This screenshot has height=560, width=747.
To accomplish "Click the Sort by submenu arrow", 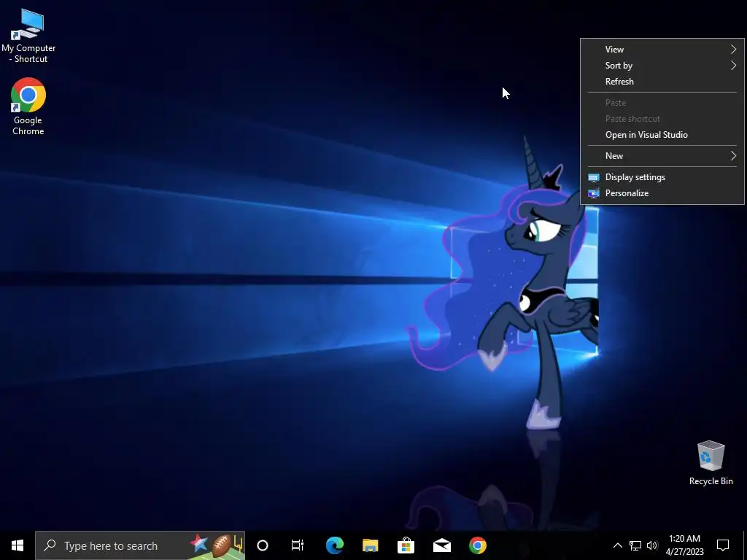I will point(733,65).
